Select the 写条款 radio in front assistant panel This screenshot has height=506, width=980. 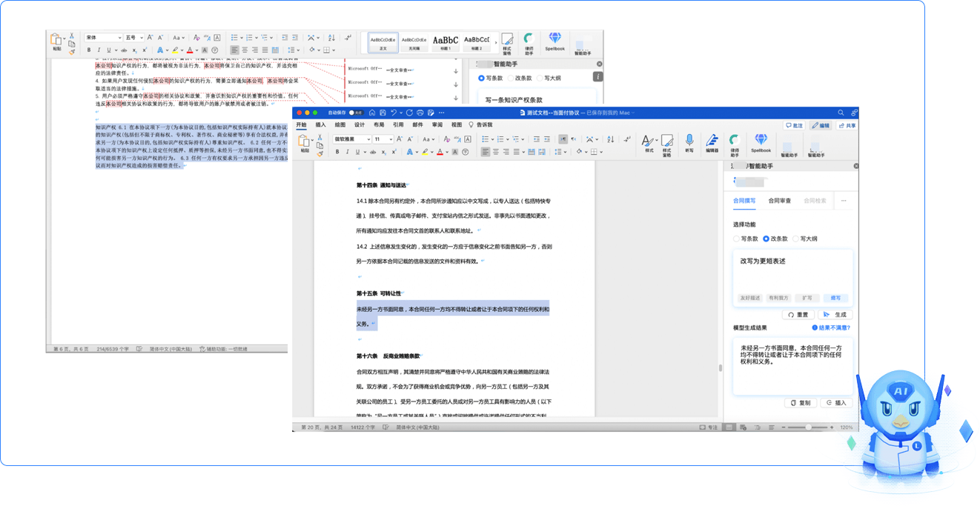click(x=736, y=239)
